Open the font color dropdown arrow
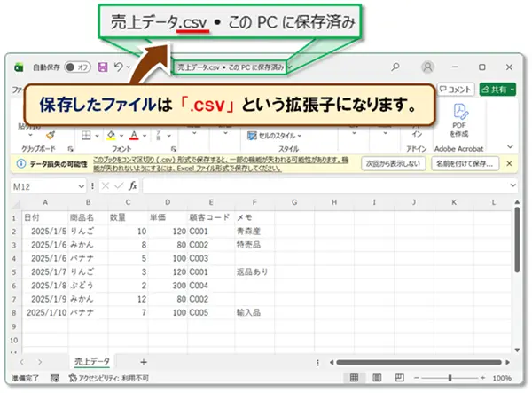 coord(145,136)
